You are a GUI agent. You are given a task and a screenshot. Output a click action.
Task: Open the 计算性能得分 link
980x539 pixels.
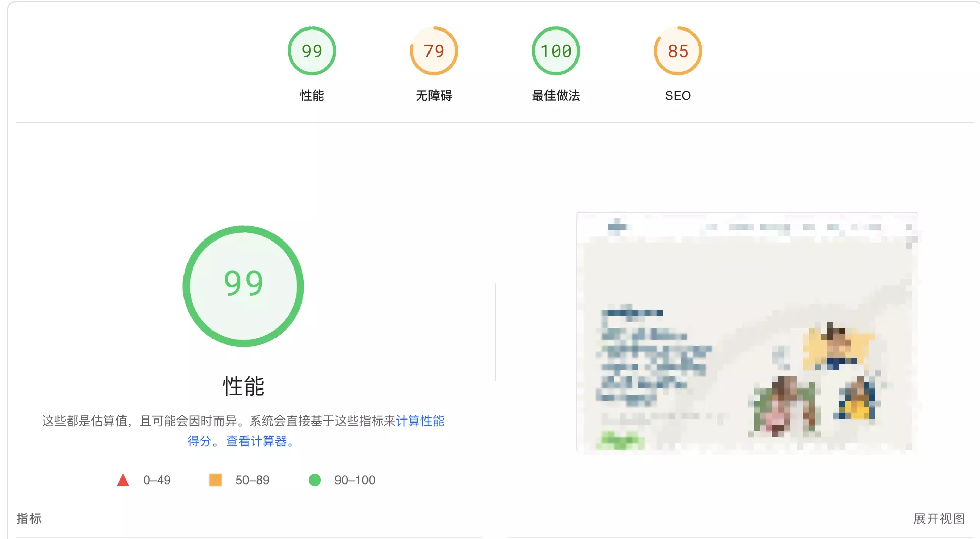[x=420, y=421]
